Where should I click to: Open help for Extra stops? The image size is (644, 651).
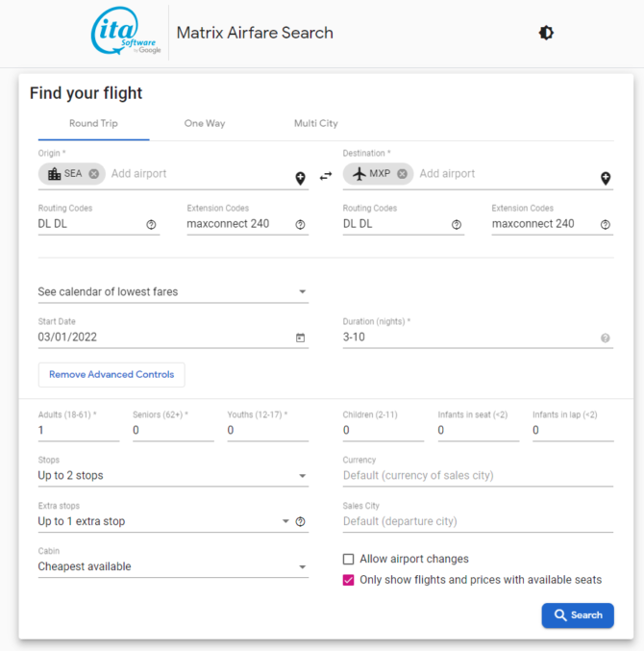pyautogui.click(x=301, y=521)
